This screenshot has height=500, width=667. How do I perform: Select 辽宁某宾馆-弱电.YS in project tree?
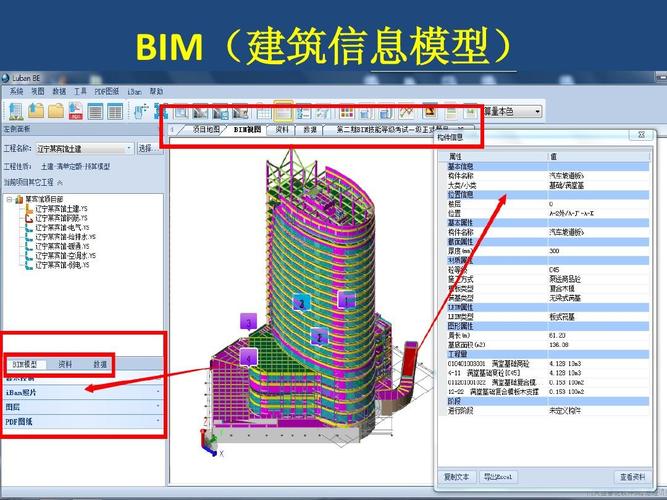(62, 265)
